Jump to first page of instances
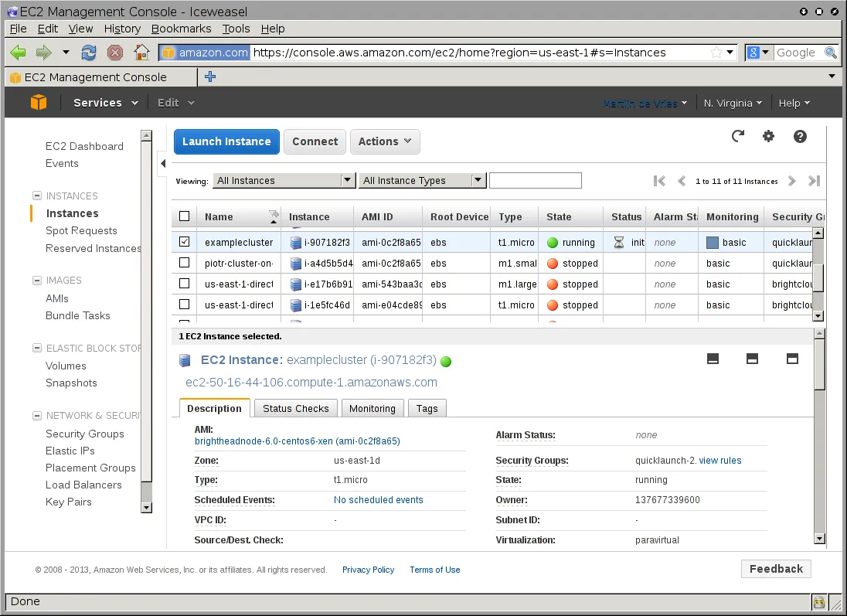847x616 pixels. (x=659, y=181)
